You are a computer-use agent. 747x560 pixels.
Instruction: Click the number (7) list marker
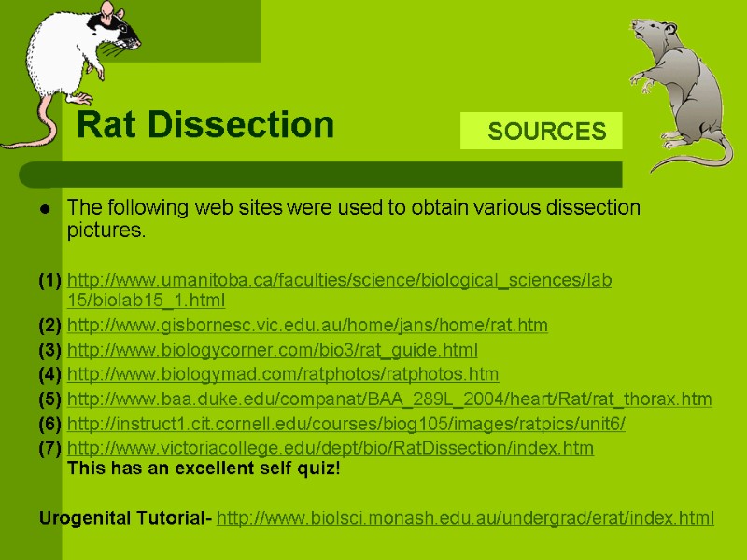(50, 448)
